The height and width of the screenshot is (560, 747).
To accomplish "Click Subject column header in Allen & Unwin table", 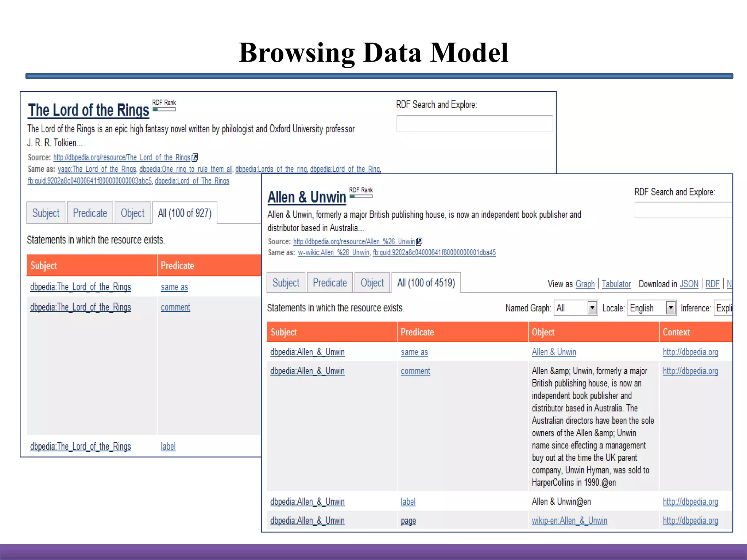I will coord(332,332).
